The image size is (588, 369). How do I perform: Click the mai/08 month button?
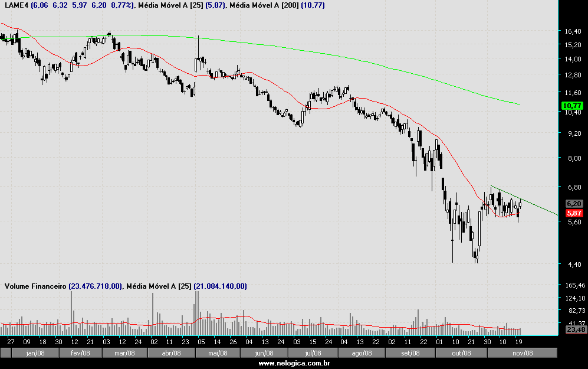218,353
